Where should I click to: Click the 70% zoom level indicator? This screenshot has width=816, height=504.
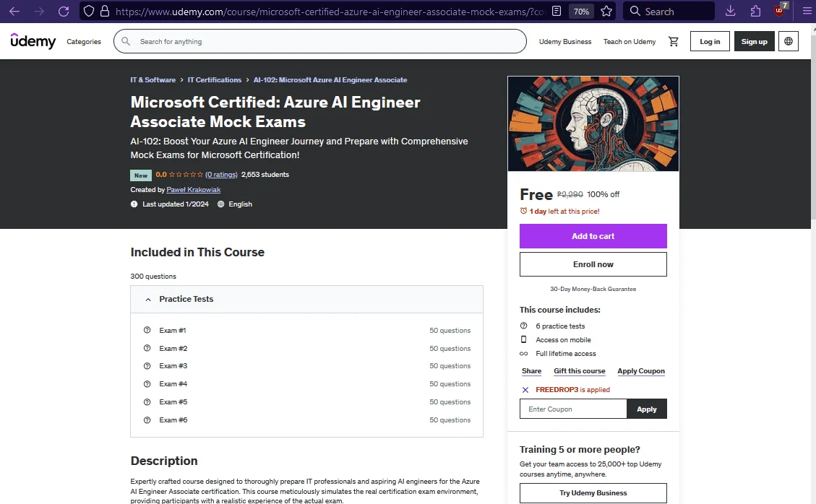click(581, 11)
